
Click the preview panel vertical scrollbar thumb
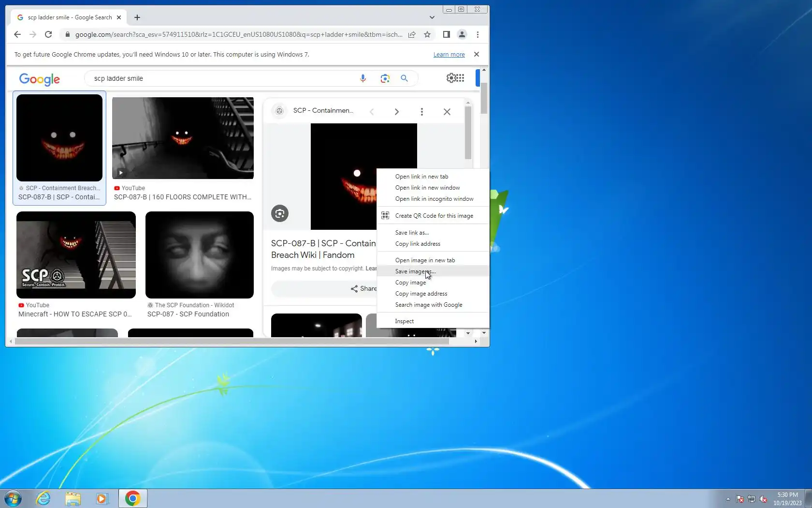click(468, 133)
